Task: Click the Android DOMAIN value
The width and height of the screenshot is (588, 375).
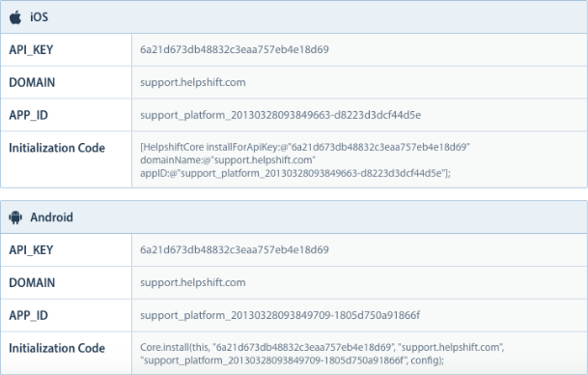Action: (x=193, y=282)
